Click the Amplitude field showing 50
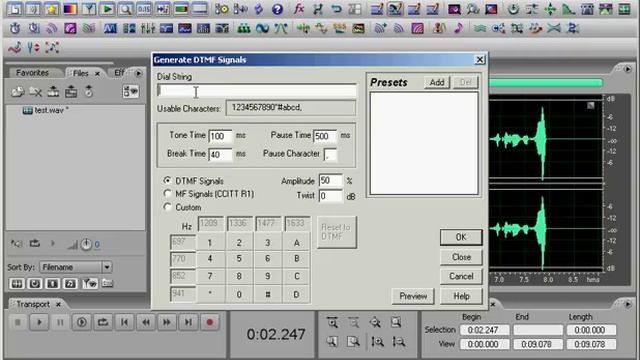The width and height of the screenshot is (640, 360). coord(330,180)
